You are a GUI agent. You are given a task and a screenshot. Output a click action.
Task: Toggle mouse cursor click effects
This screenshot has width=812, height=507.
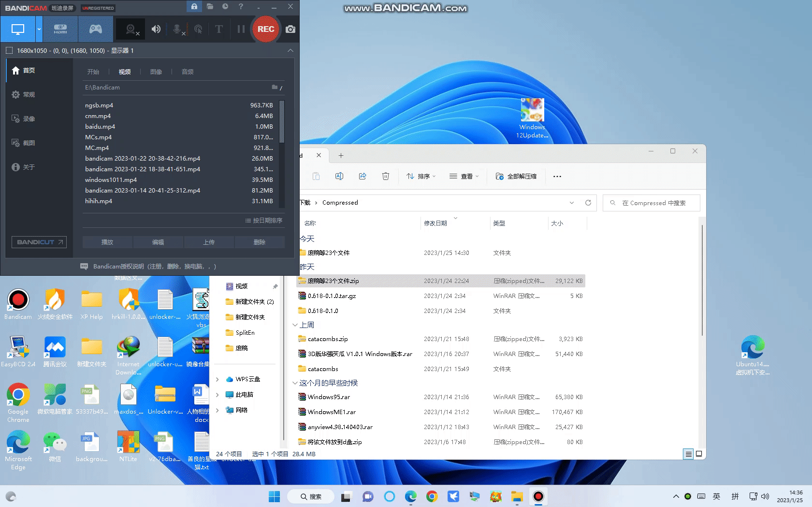198,30
